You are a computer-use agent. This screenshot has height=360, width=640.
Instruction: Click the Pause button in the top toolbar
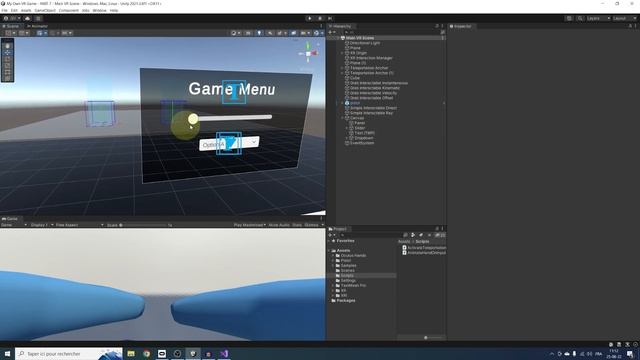tap(320, 18)
